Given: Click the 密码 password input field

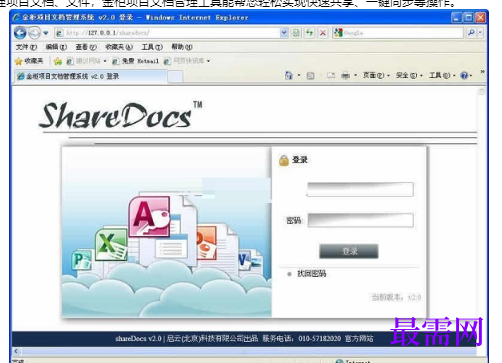Looking at the screenshot, I should (360, 220).
